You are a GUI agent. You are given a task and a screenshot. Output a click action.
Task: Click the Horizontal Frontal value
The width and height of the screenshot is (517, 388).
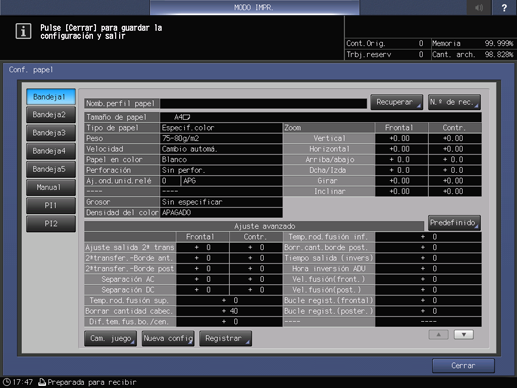pyautogui.click(x=401, y=149)
